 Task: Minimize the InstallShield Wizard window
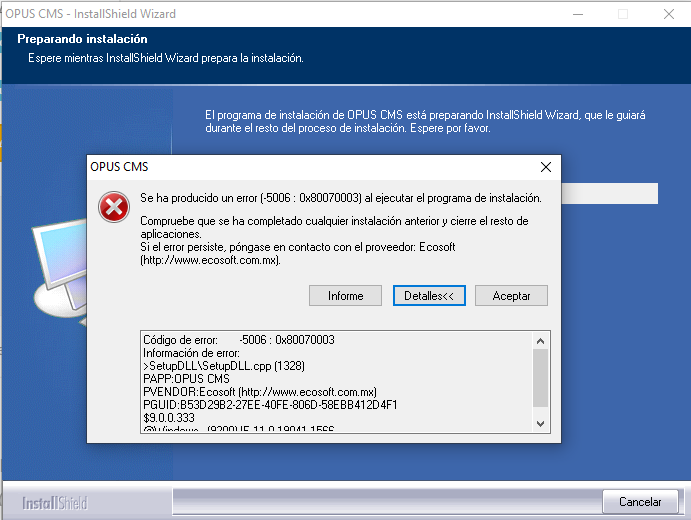(x=577, y=14)
